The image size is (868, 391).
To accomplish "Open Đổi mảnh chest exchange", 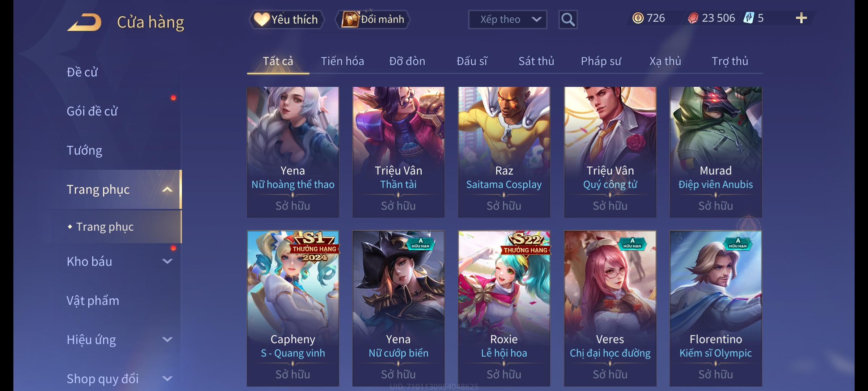I will click(373, 20).
